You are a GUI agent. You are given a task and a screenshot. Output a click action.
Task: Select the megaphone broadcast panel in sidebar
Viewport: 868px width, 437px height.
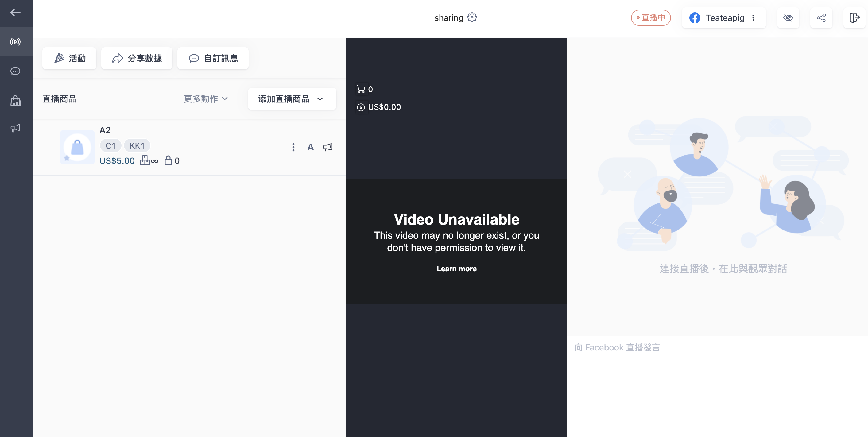pyautogui.click(x=15, y=128)
